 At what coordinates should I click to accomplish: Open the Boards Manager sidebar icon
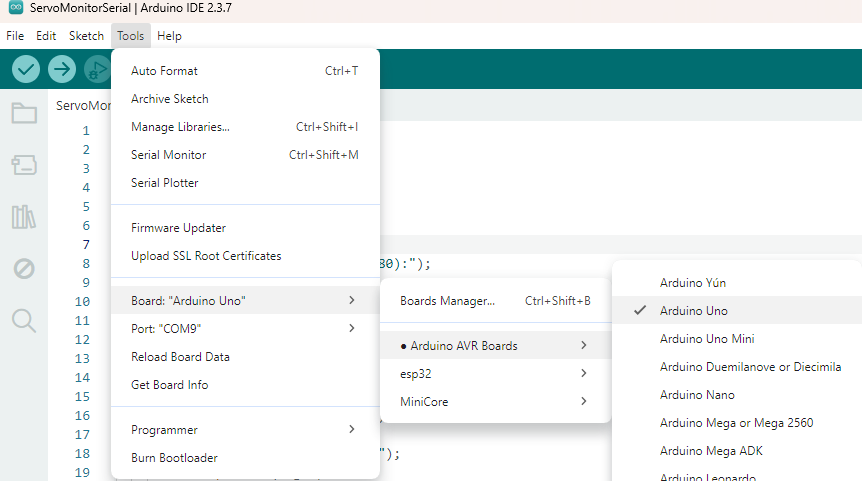click(24, 165)
